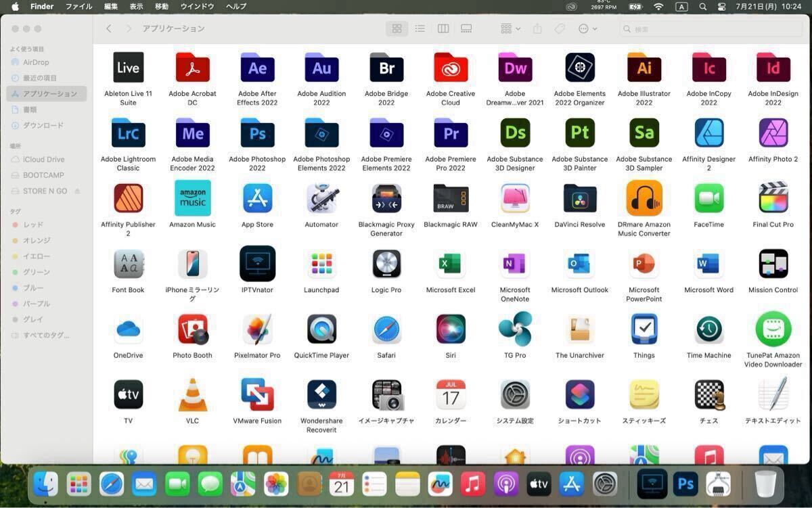Select VMware Fusion icon
The image size is (812, 508).
pyautogui.click(x=257, y=394)
